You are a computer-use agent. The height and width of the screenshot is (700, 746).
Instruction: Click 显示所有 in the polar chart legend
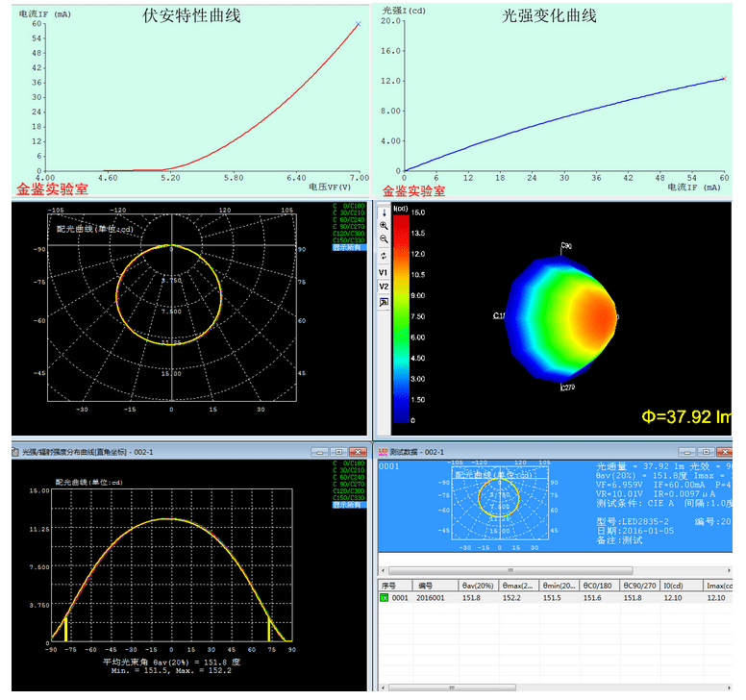coord(349,247)
